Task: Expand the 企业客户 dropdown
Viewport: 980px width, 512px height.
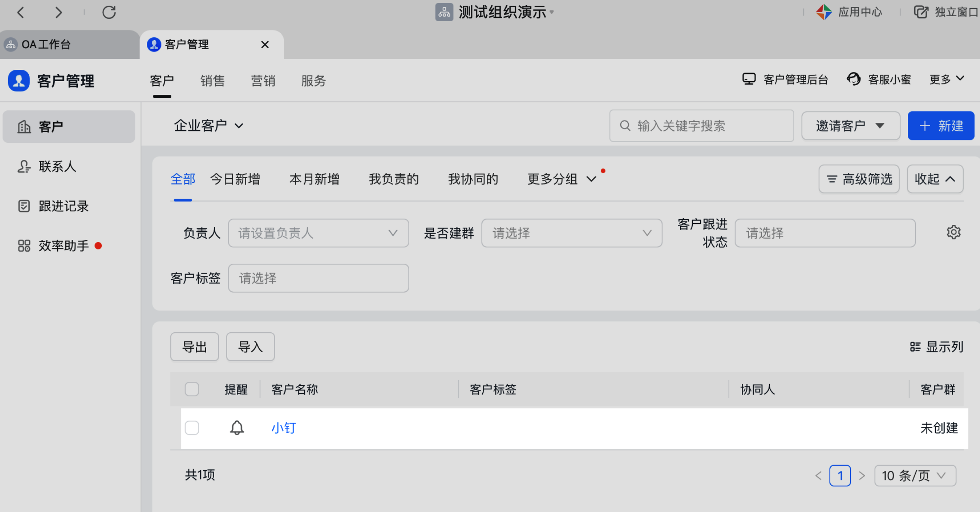Action: coord(208,126)
